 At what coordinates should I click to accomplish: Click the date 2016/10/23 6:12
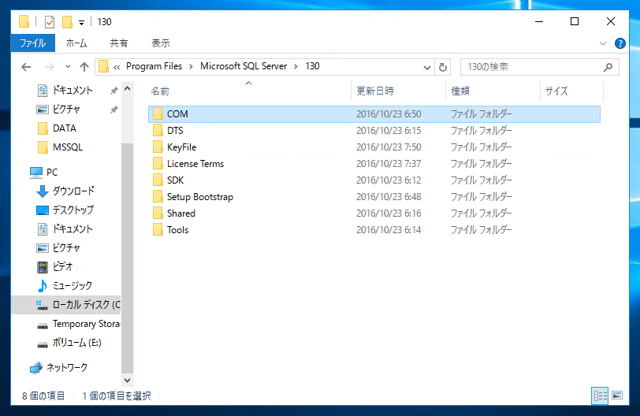point(389,180)
